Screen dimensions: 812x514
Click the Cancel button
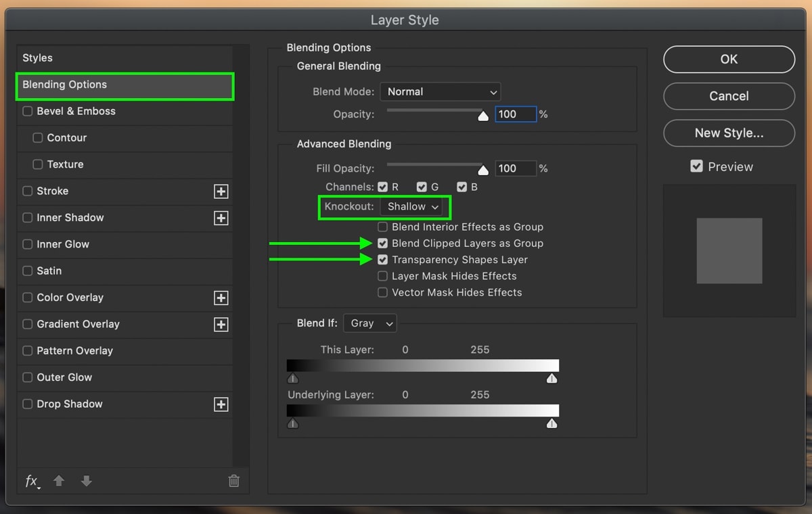click(x=729, y=96)
